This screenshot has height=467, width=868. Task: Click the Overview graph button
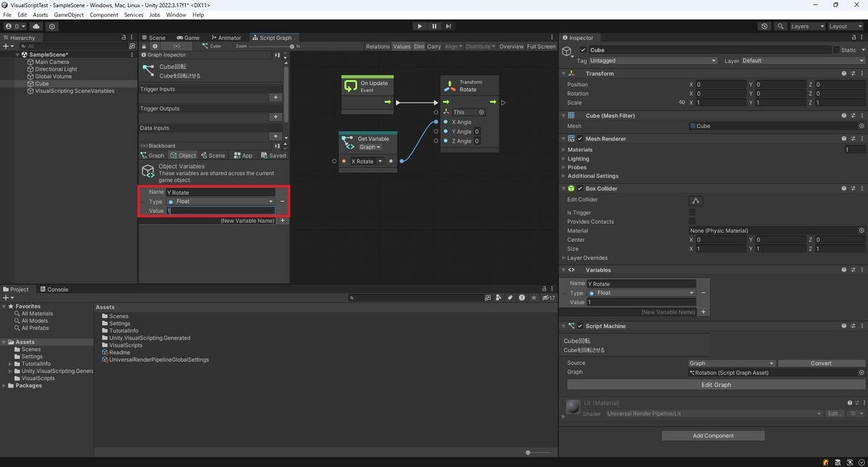(x=511, y=46)
